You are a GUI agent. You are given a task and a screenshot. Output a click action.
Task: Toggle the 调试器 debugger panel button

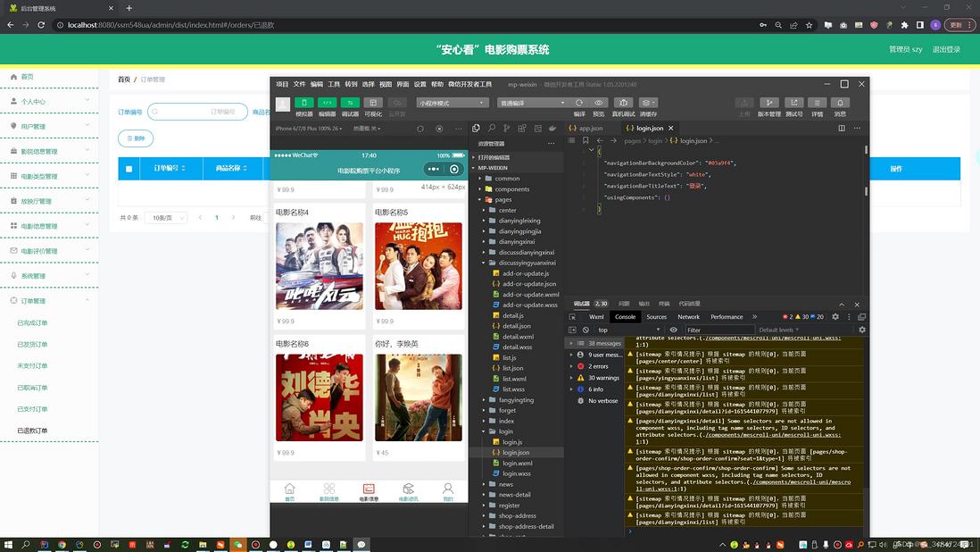click(x=350, y=103)
